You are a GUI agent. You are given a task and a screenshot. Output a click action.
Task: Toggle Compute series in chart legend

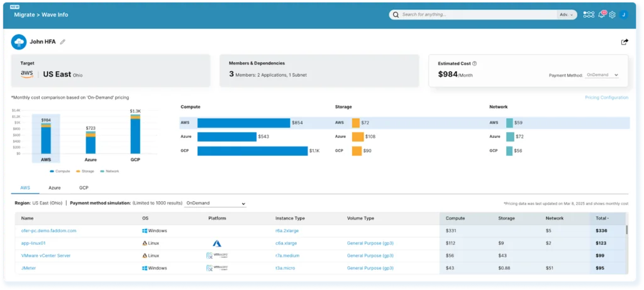(60, 171)
